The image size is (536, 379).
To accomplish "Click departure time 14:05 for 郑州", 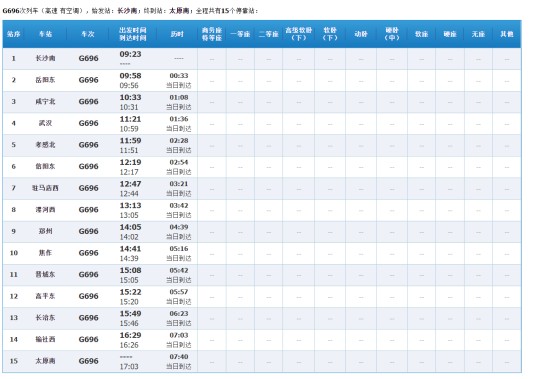I will pos(130,227).
